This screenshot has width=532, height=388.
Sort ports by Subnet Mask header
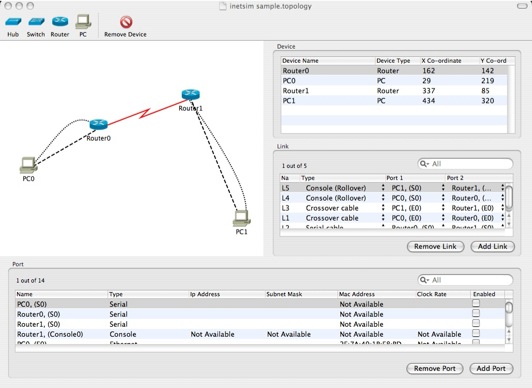(301, 294)
